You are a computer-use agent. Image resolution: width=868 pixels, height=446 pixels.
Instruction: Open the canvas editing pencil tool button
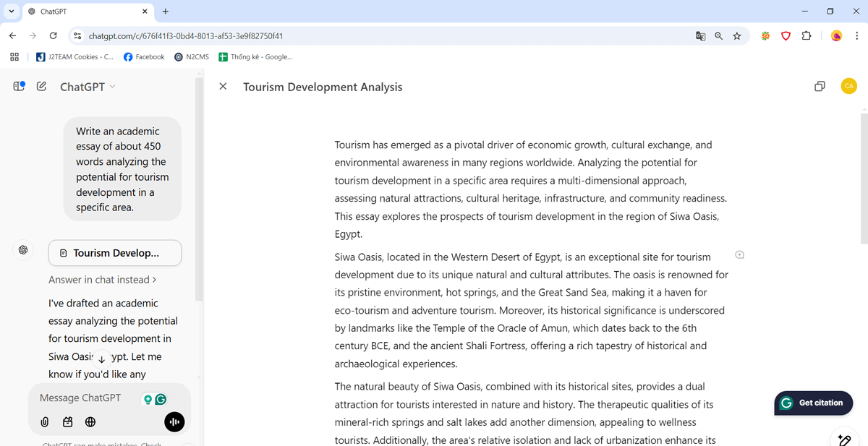pos(843,439)
